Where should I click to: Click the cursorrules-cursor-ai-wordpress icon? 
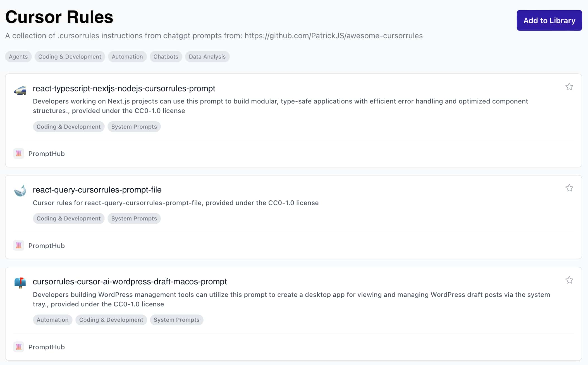tap(20, 281)
